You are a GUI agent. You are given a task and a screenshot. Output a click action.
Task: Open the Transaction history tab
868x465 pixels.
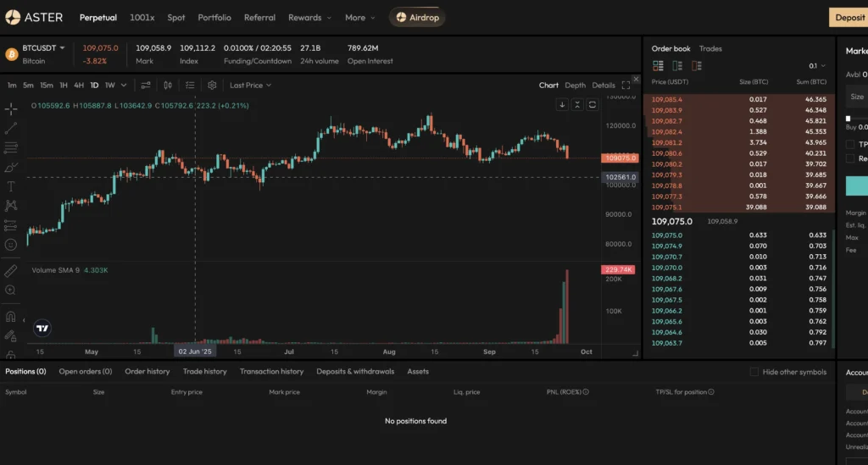coord(271,372)
